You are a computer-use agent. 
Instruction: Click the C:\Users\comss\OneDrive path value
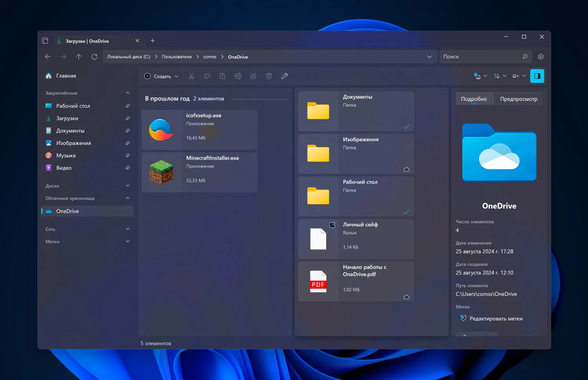pyautogui.click(x=486, y=294)
